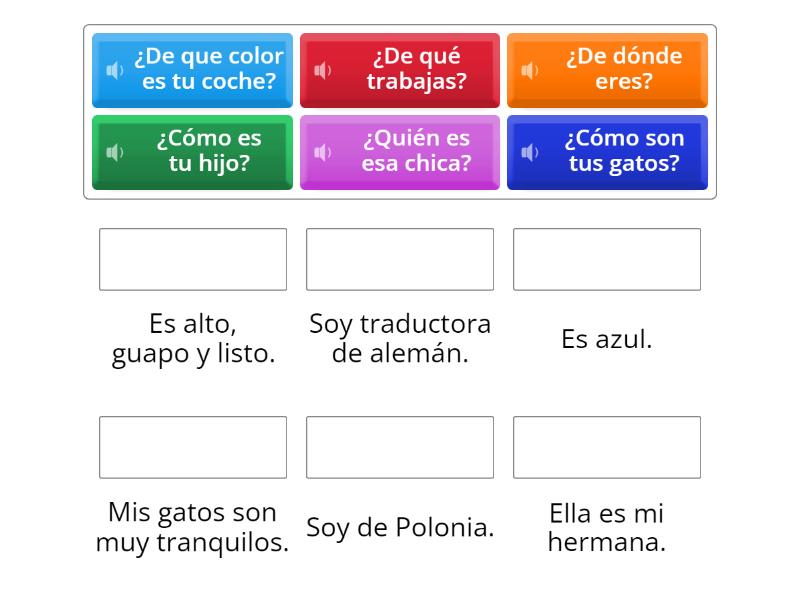Click the answer 'Es alto, guapo y listo.'
Viewport: 800px width, 600px height.
(193, 337)
